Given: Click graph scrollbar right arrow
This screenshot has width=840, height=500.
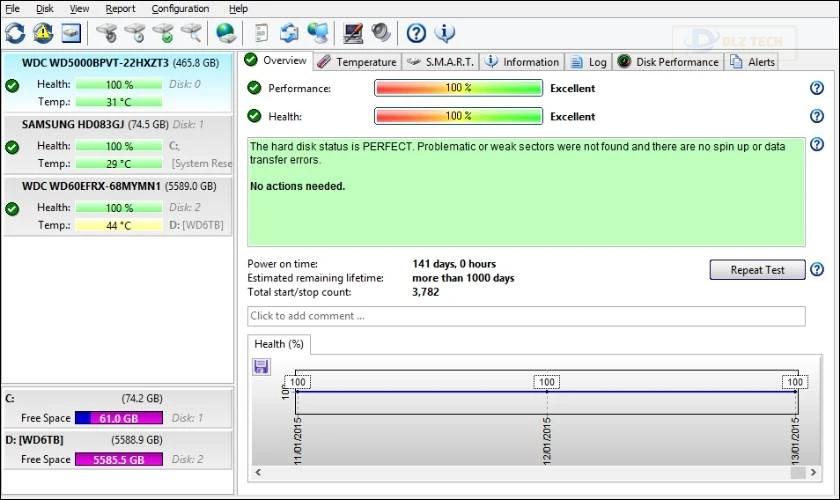Looking at the screenshot, I should point(813,472).
